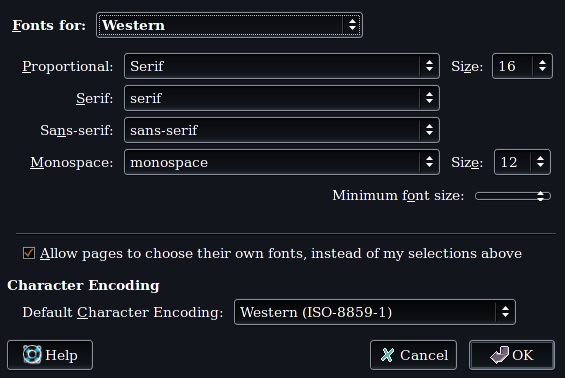The width and height of the screenshot is (565, 378).
Task: Open the Default Character Encoding dropdown
Action: [375, 312]
